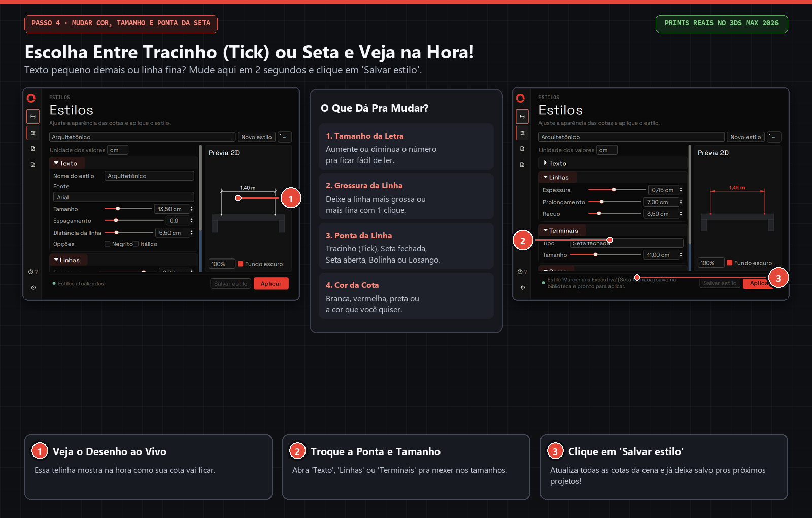Click red logo icon in 1,40 m panel
Screen dimensions: 812x518
[31, 98]
